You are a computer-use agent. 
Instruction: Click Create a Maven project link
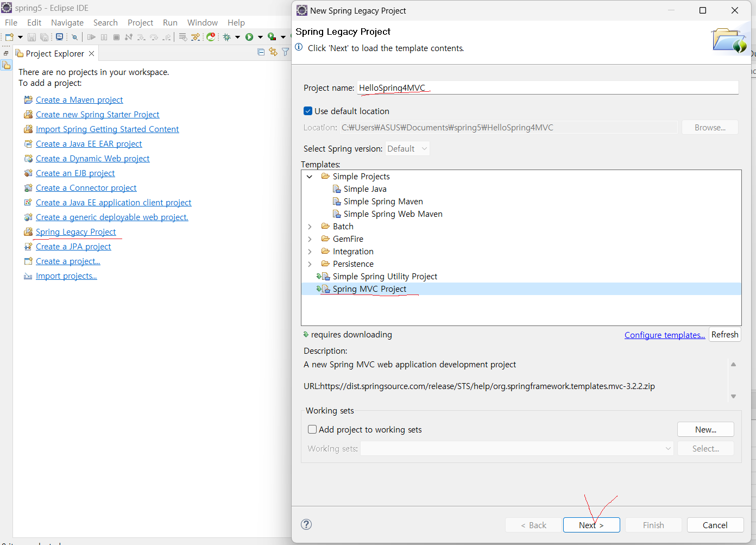click(x=79, y=100)
